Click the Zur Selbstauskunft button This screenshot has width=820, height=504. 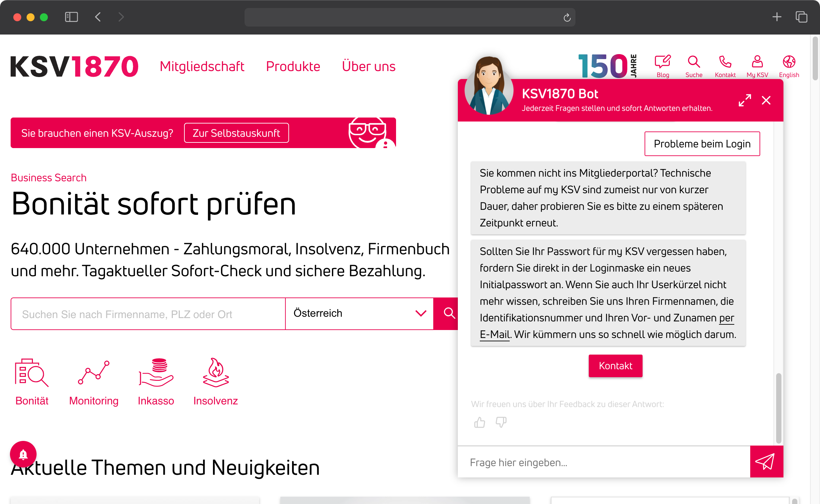tap(236, 133)
